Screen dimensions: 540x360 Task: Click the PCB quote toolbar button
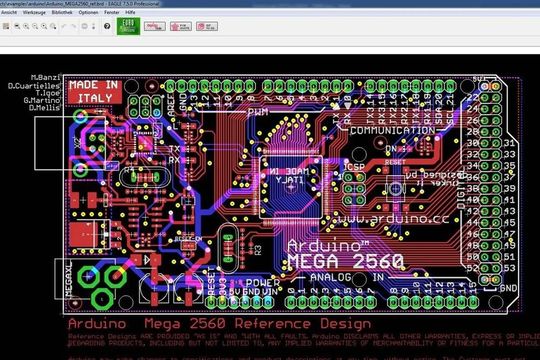point(181,26)
